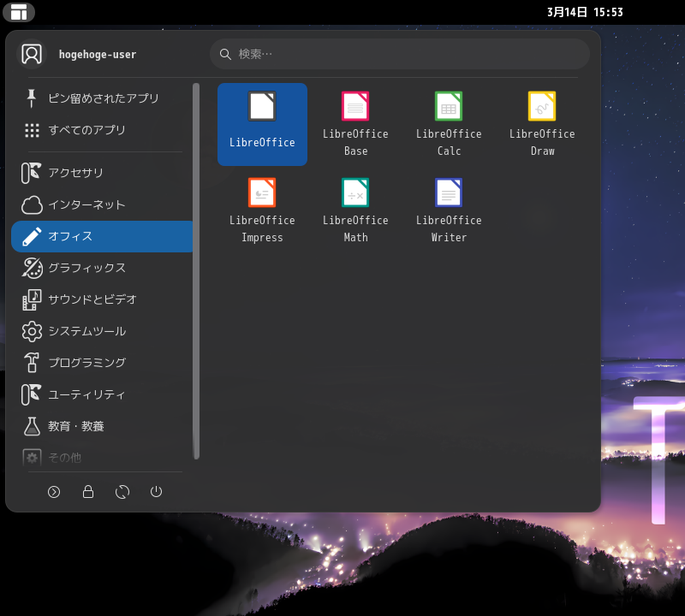
Task: Click the highlighted LibreOffice start center icon
Action: pyautogui.click(x=262, y=124)
